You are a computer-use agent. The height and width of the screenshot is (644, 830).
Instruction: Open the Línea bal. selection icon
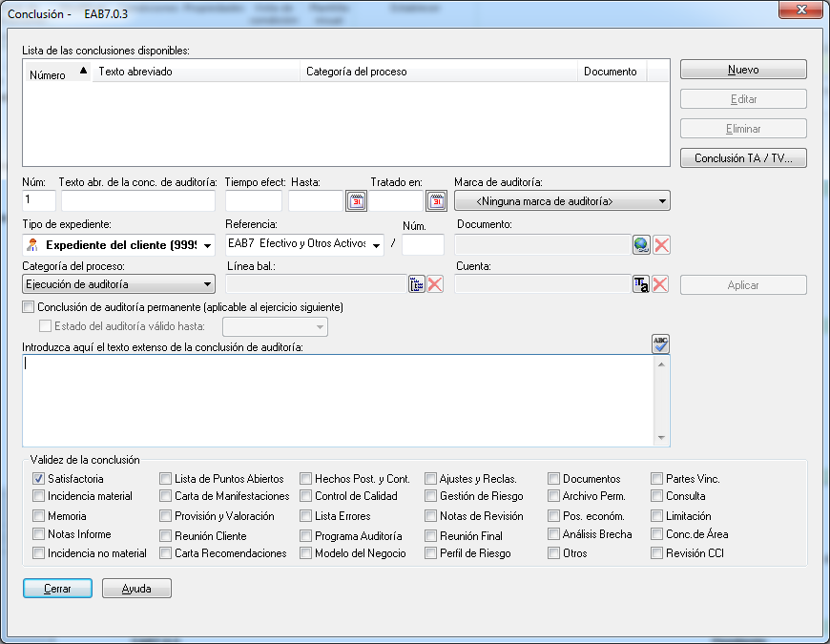417,284
